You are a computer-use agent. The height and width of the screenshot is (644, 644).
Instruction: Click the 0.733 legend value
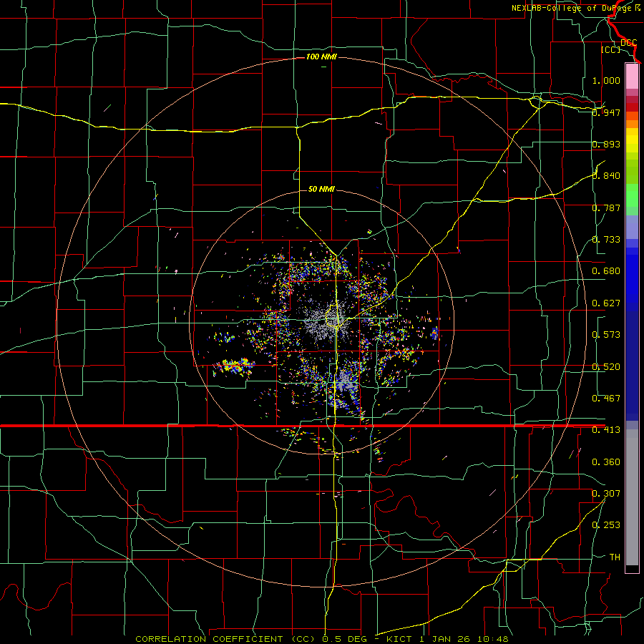[x=606, y=239]
